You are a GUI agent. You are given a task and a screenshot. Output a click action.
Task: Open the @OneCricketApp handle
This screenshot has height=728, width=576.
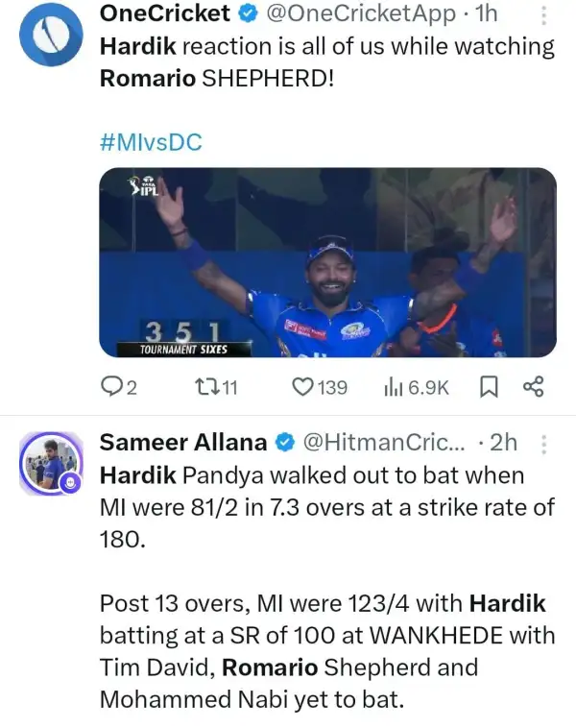tap(361, 14)
